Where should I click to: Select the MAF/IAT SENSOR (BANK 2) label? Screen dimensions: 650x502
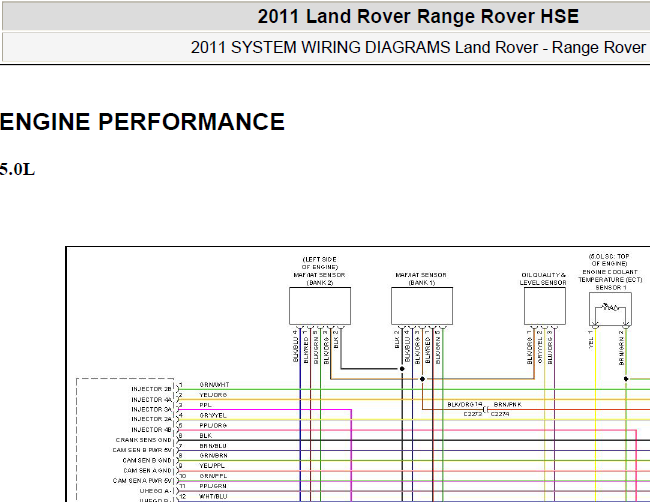pos(319,279)
